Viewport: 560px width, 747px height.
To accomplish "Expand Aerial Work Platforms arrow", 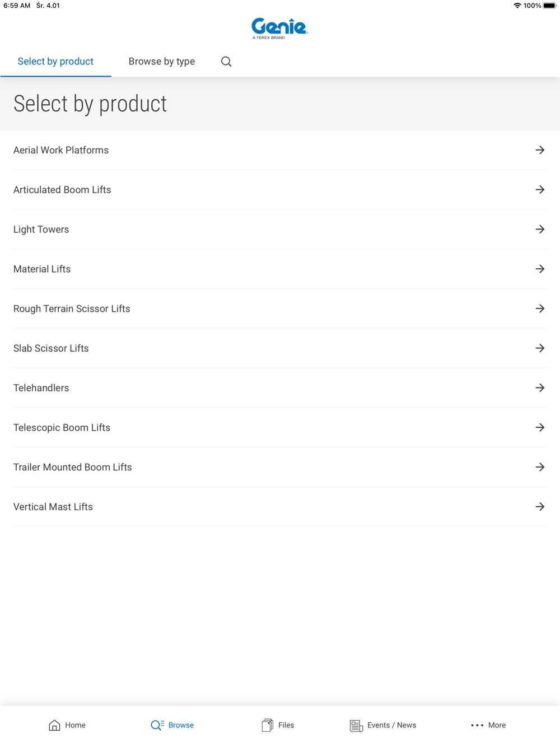I will [x=540, y=150].
